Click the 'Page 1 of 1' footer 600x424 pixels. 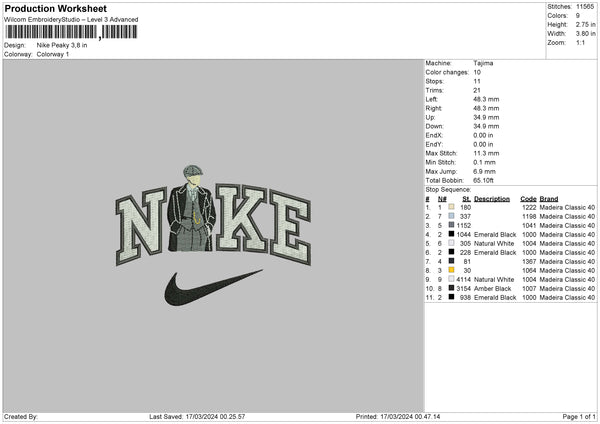pos(579,417)
